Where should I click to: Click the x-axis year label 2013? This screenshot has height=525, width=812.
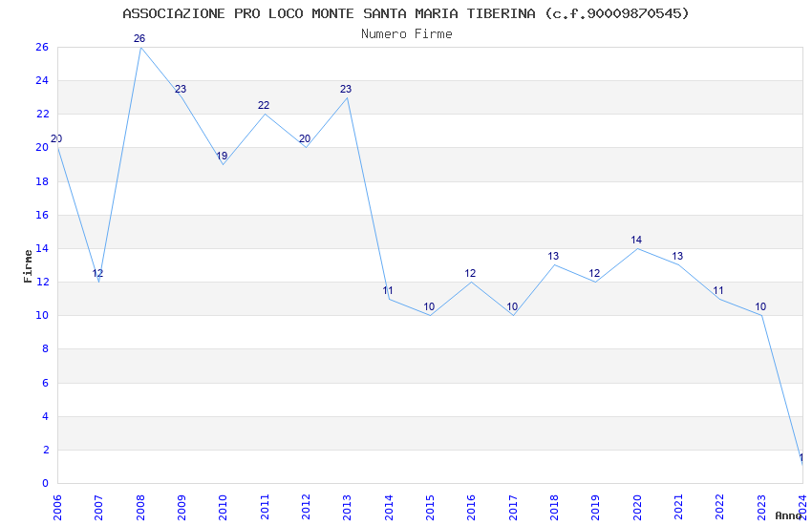click(347, 508)
